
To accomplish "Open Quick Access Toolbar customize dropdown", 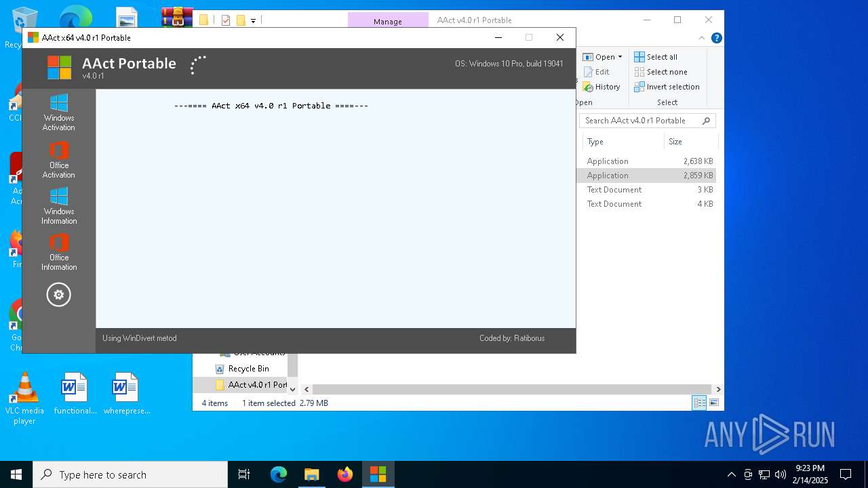I will [253, 20].
